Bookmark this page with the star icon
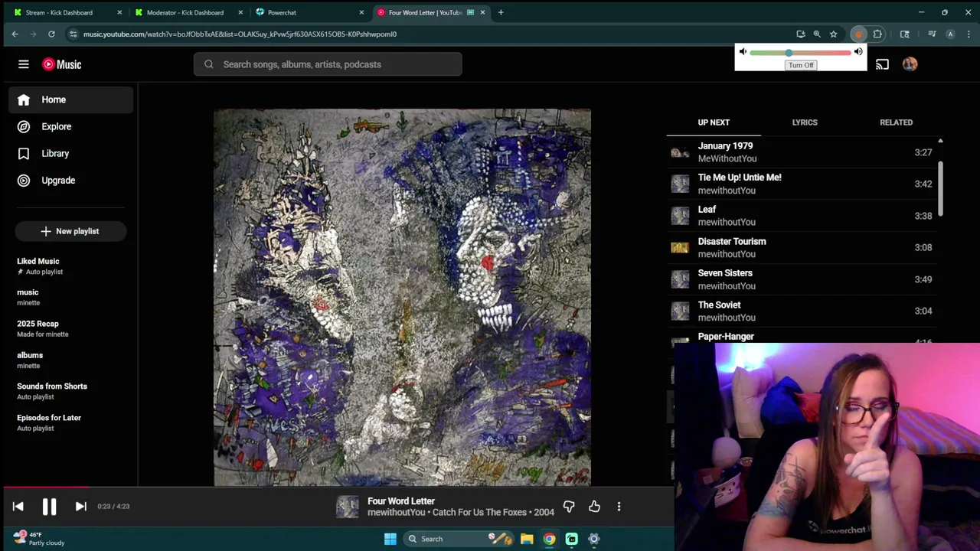 point(833,34)
